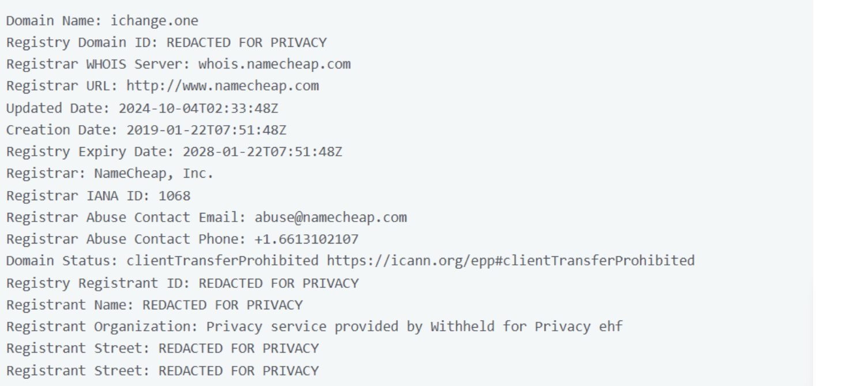868x386 pixels.
Task: Click the clientTransferProhibited status text
Action: [222, 261]
